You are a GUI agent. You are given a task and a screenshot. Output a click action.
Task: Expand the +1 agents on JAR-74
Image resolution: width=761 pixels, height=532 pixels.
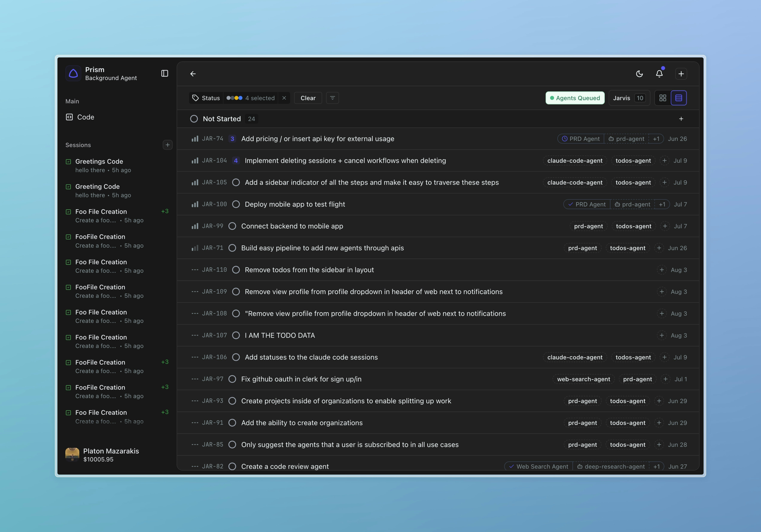(x=656, y=139)
